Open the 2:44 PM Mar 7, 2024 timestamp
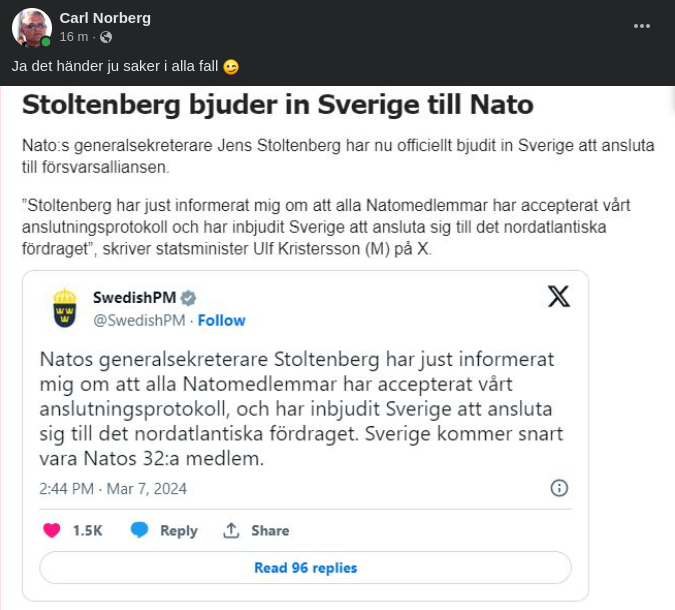 click(x=113, y=489)
